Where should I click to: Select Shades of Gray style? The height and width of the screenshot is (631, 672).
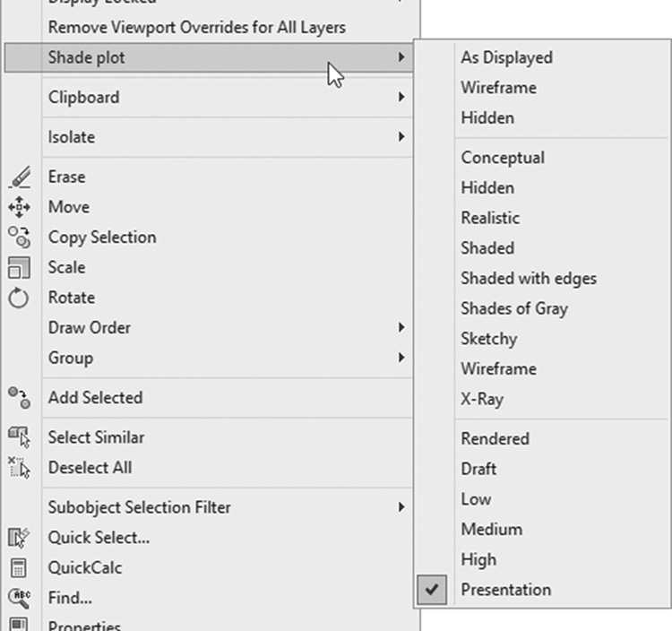(x=542, y=308)
